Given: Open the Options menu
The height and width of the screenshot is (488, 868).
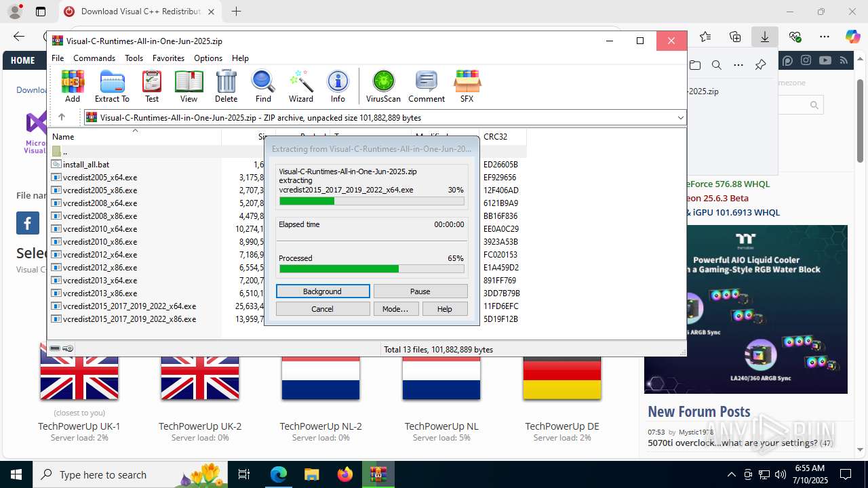Looking at the screenshot, I should (208, 58).
